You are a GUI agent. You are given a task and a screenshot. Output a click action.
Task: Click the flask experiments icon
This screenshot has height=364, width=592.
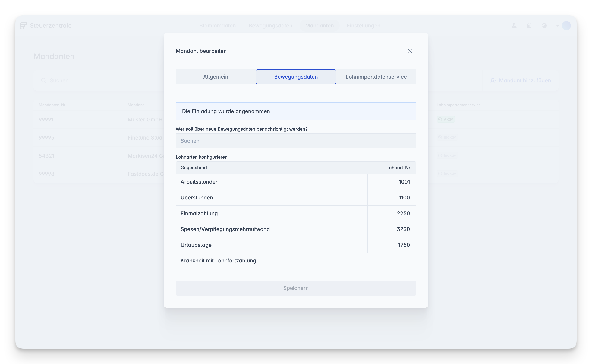pyautogui.click(x=514, y=26)
